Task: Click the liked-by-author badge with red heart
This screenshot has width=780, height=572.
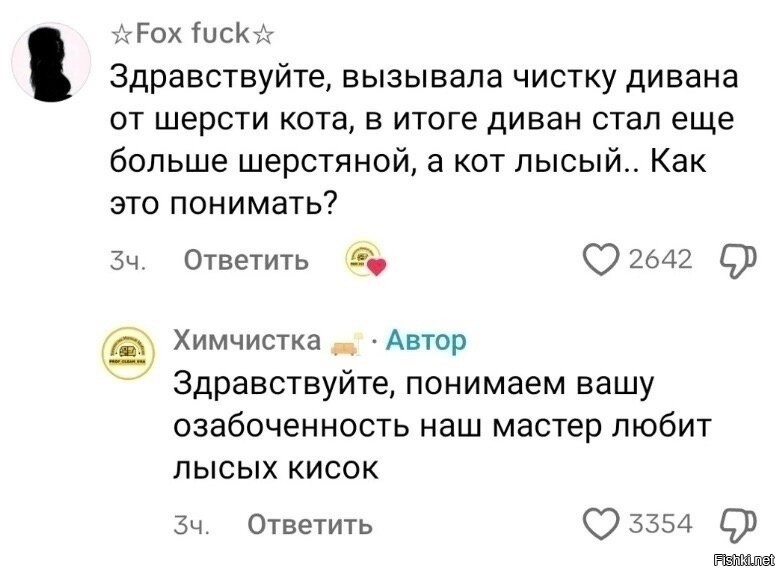Action: click(x=364, y=261)
